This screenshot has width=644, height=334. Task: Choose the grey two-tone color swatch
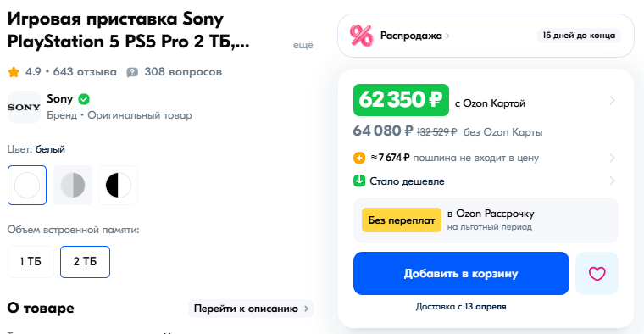(x=73, y=186)
